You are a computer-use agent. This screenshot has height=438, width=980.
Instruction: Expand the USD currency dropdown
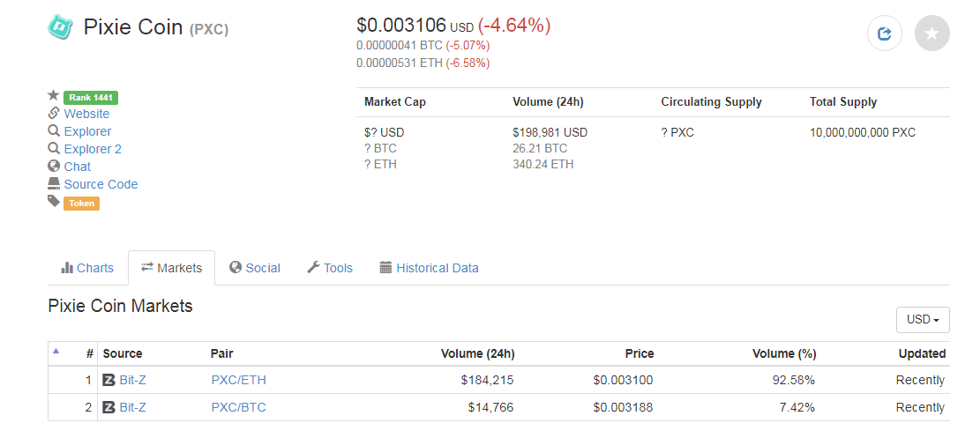(x=922, y=320)
